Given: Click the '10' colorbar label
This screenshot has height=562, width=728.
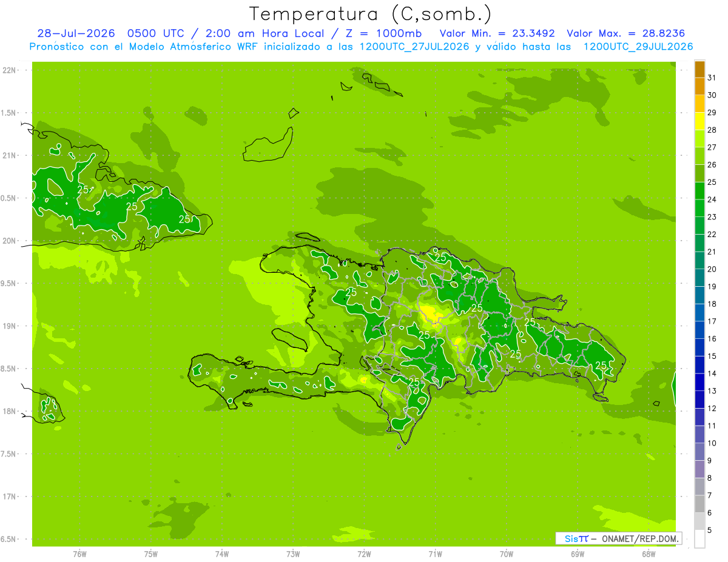Looking at the screenshot, I should point(712,443).
